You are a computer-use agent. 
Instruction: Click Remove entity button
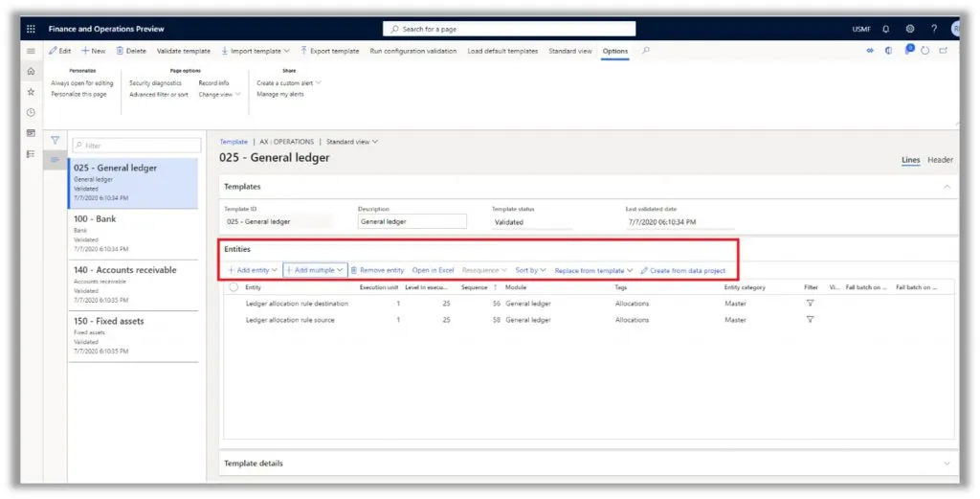point(377,270)
